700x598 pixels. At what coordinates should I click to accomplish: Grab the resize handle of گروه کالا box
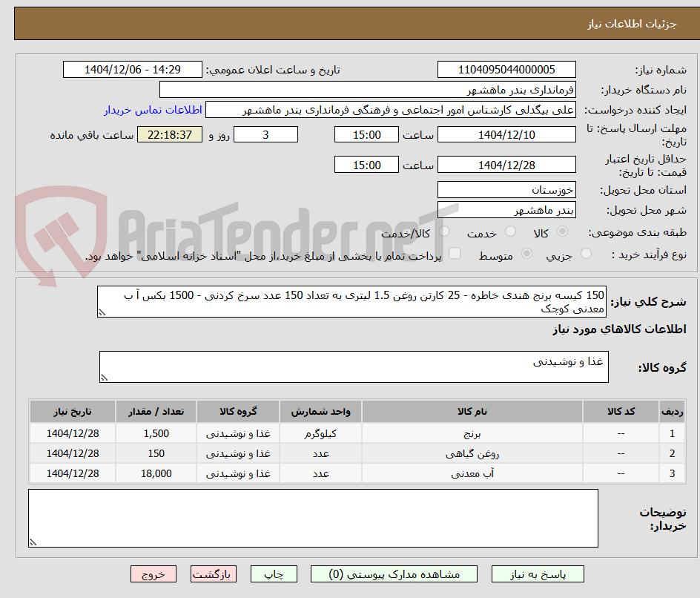(x=104, y=378)
